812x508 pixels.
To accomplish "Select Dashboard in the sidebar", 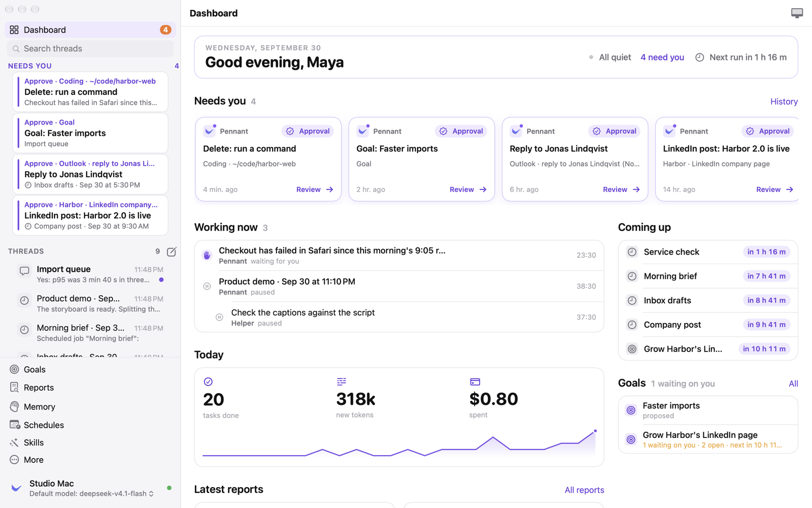I will tap(90, 30).
